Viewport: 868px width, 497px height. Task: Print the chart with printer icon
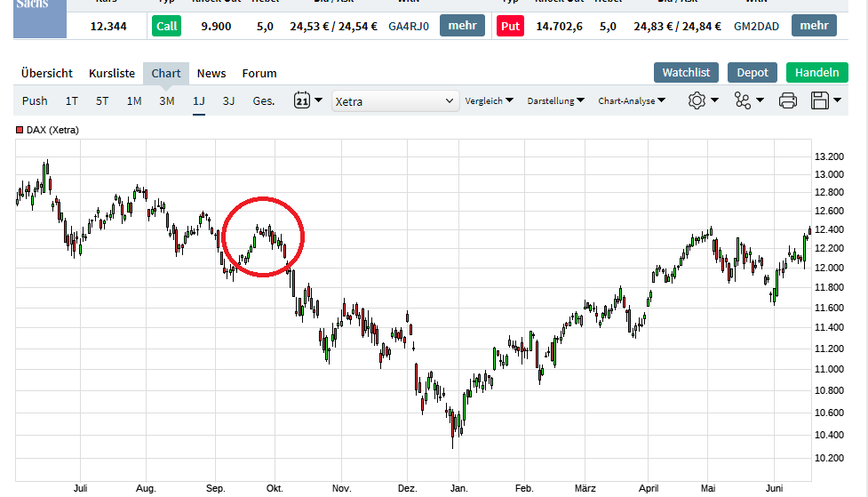788,100
